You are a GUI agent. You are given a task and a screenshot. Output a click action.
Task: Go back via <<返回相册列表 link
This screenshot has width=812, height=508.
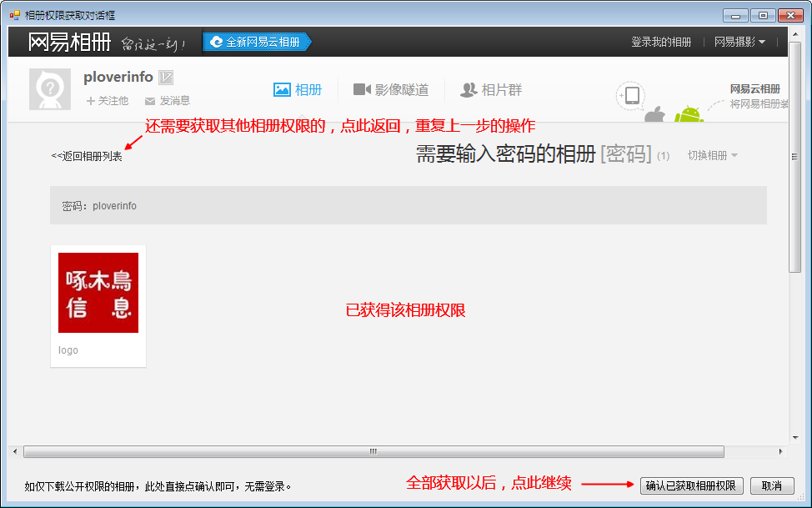(x=87, y=156)
